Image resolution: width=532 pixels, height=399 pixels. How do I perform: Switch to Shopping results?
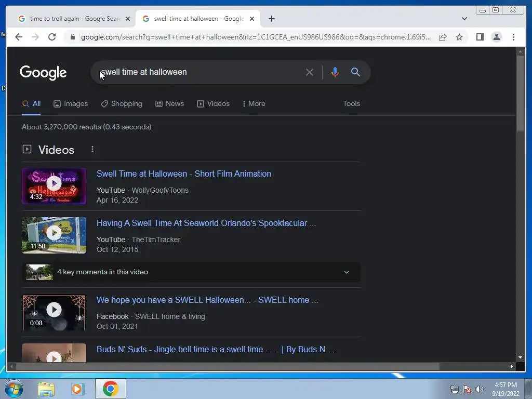[x=122, y=103]
